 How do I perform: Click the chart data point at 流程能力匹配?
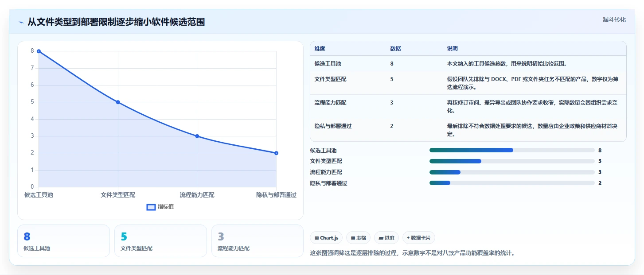click(197, 136)
